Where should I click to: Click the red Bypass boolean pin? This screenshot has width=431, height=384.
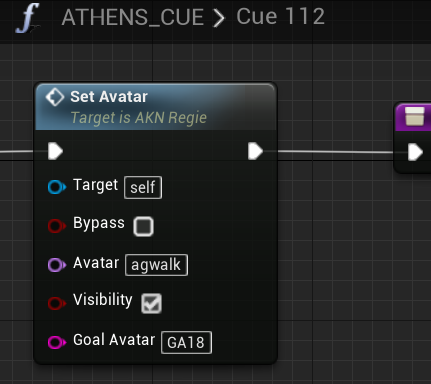(57, 226)
